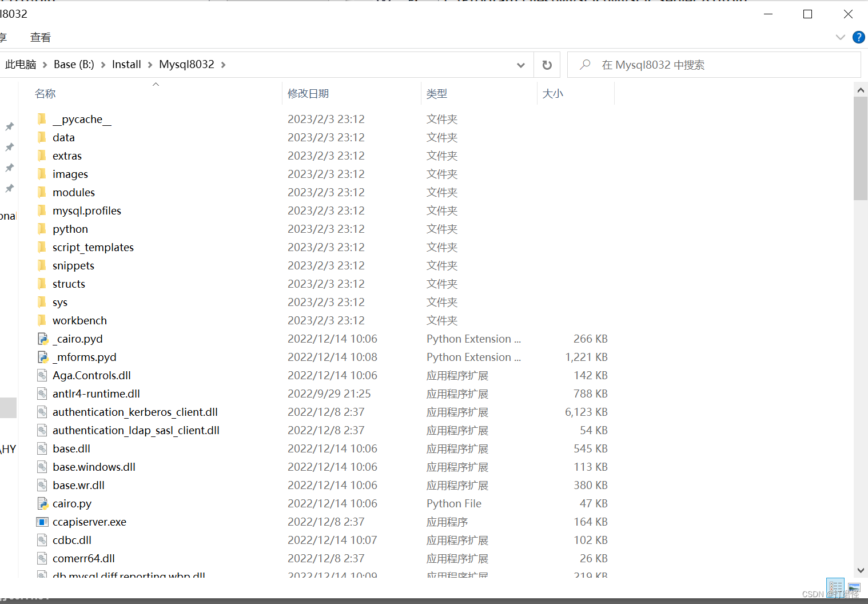Screen dimensions: 868x604
Task: Click the ccapiserver.exe application icon
Action: (42, 522)
